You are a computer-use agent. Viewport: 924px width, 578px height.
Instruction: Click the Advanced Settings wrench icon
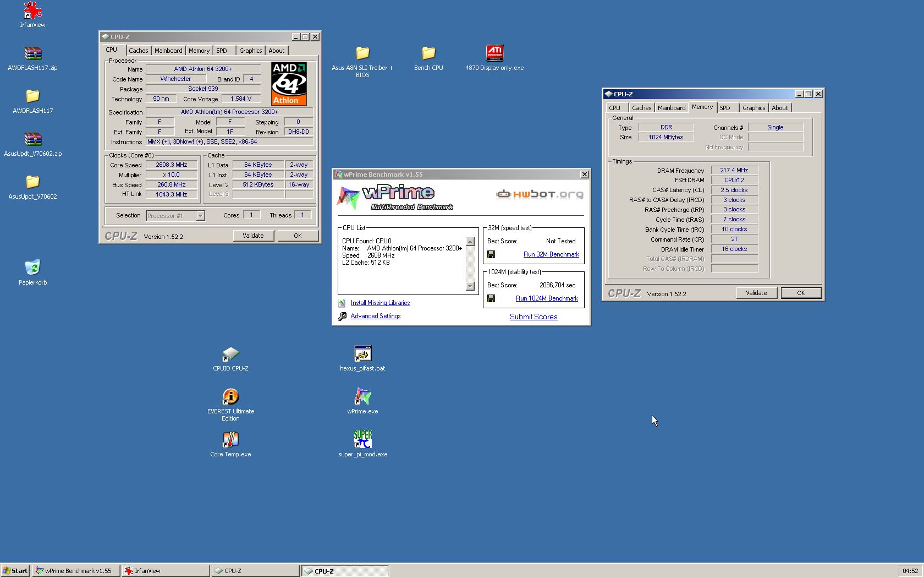(x=342, y=316)
